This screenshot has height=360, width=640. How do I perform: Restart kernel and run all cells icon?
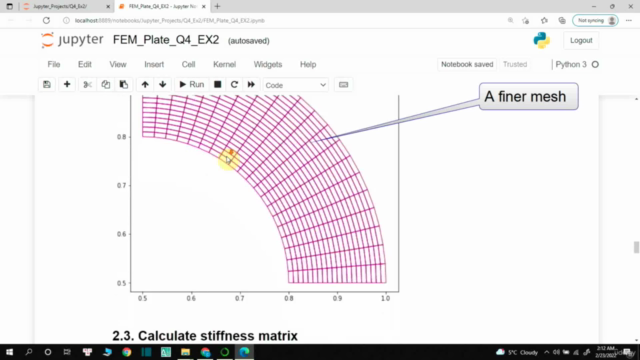251,84
